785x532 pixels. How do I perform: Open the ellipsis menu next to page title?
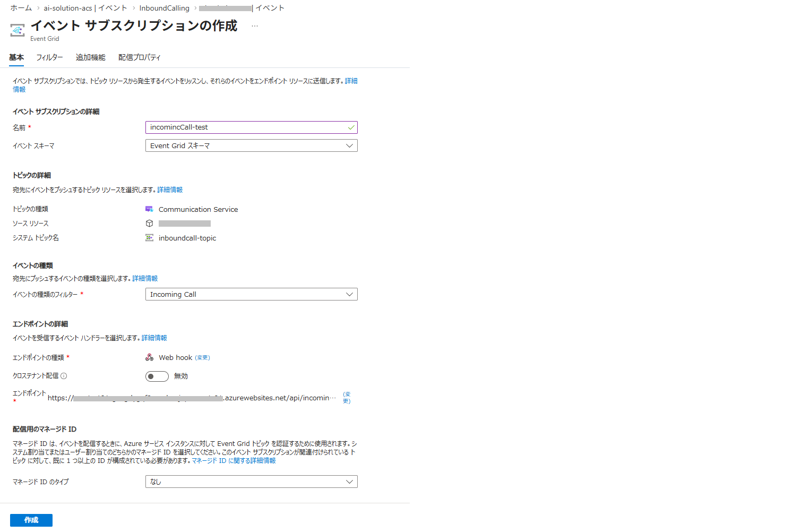click(255, 26)
